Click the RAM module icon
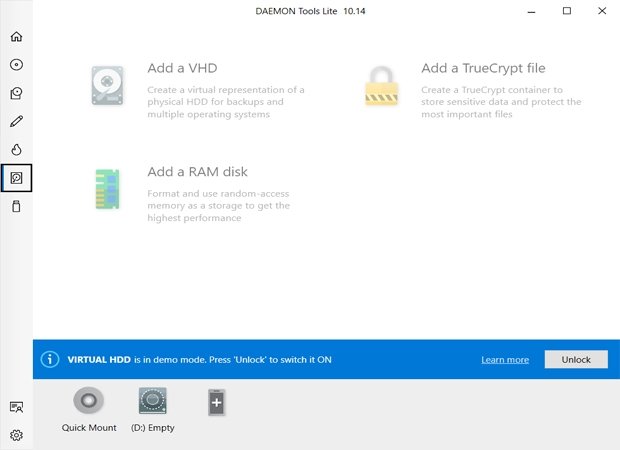The width and height of the screenshot is (620, 450). (108, 189)
